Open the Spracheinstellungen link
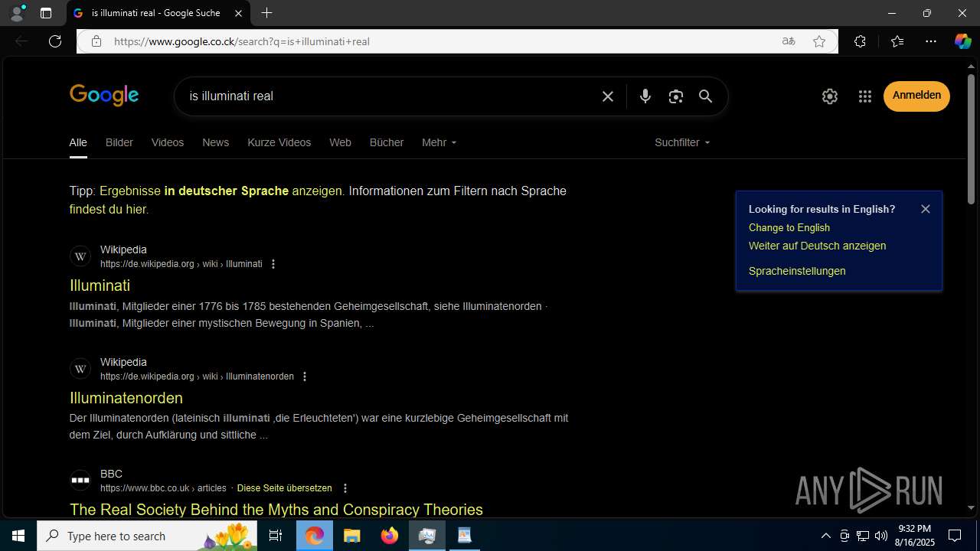Viewport: 980px width, 551px height. 797,272
